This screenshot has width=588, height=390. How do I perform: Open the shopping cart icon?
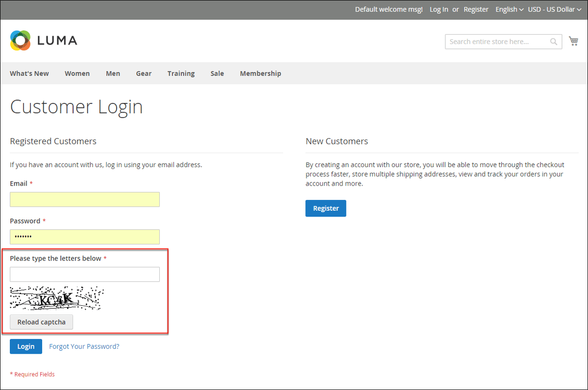573,41
